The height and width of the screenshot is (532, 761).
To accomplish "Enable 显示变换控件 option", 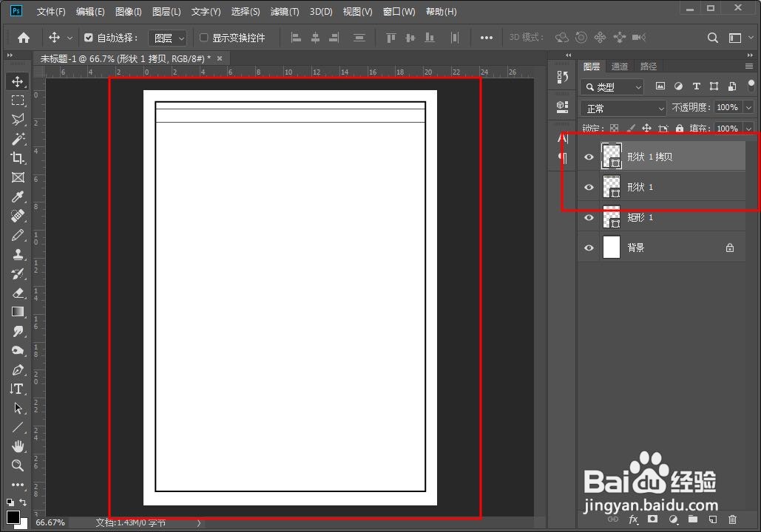I will (x=204, y=37).
